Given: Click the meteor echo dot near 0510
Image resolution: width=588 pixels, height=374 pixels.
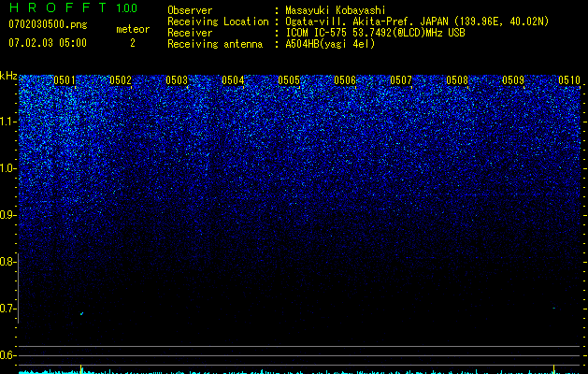Looking at the screenshot, I should [553, 309].
